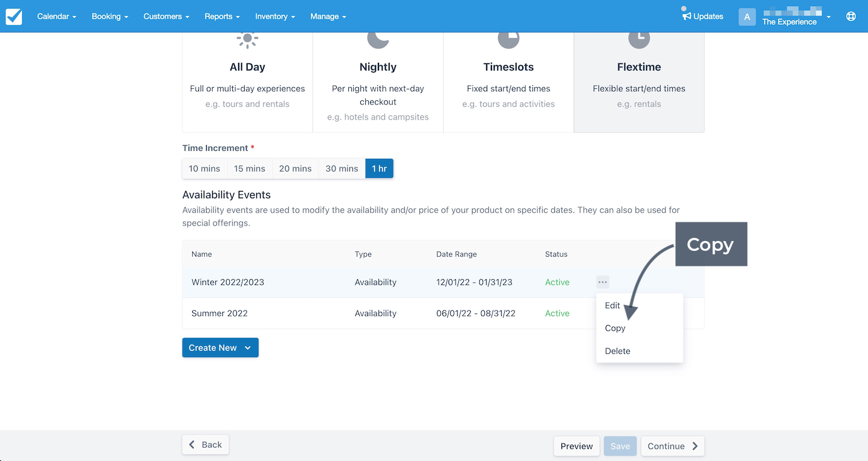Screen dimensions: 868x461
Task: Click Active status of Summer 2022
Action: (557, 313)
